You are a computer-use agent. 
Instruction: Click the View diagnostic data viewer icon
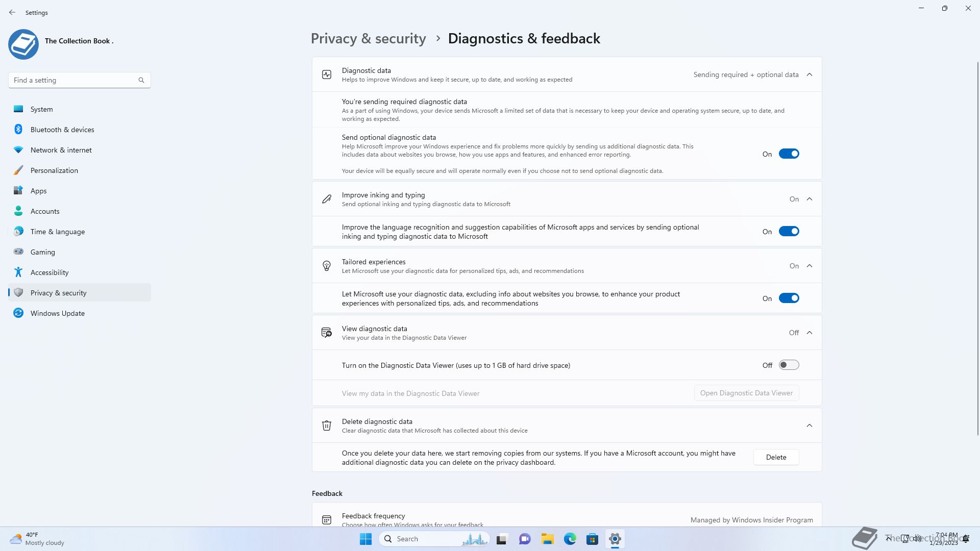tap(327, 333)
